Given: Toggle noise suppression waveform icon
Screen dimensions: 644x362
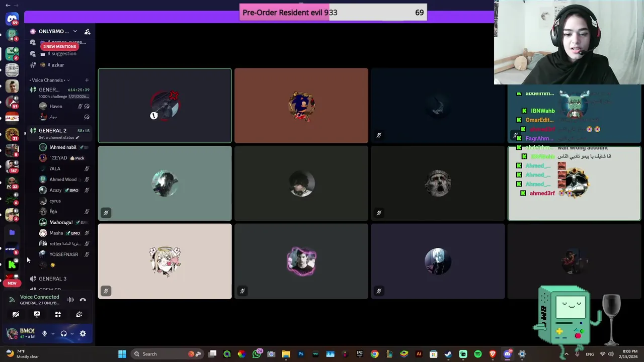Looking at the screenshot, I should tap(70, 300).
